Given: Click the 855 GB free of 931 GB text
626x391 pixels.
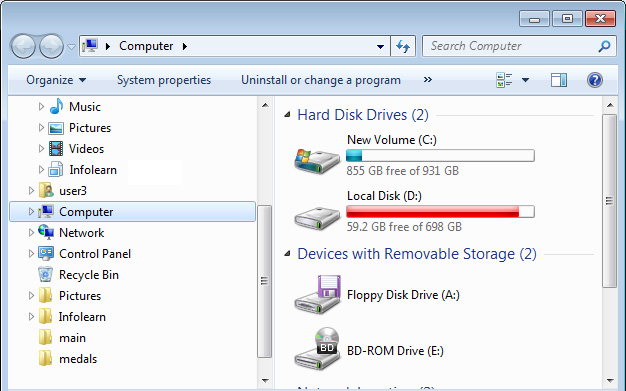Looking at the screenshot, I should [402, 171].
